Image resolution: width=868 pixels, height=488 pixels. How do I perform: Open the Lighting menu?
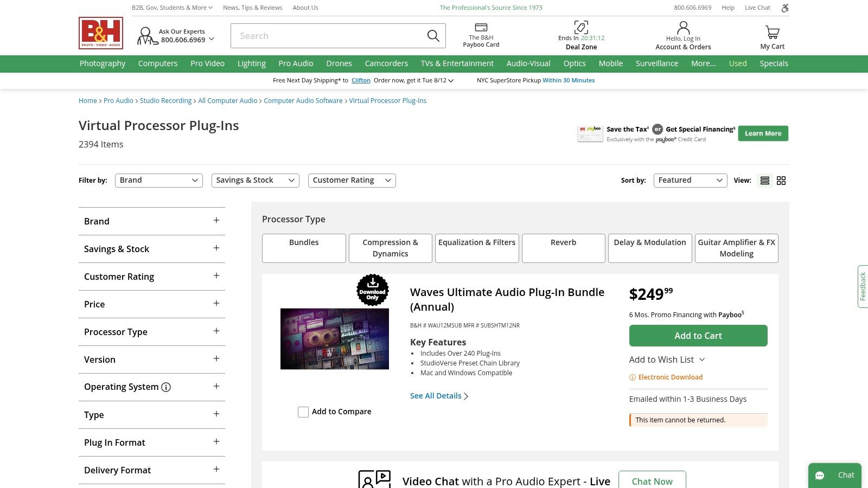click(x=252, y=63)
